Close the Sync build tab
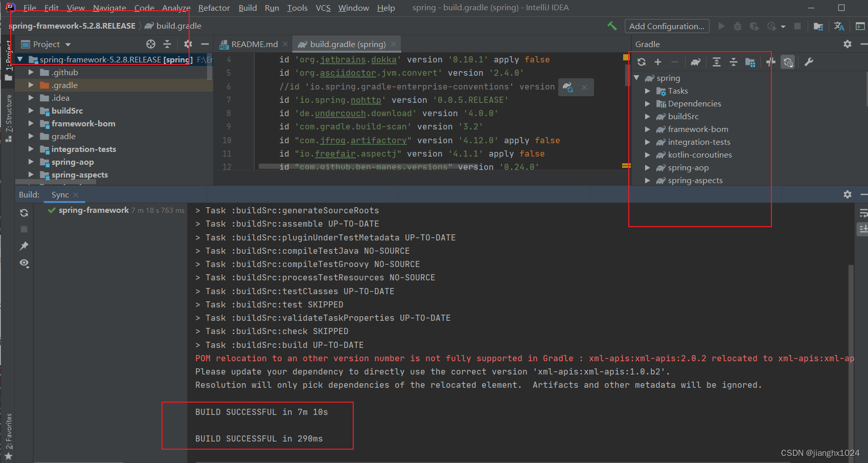Image resolution: width=868 pixels, height=463 pixels. click(76, 195)
